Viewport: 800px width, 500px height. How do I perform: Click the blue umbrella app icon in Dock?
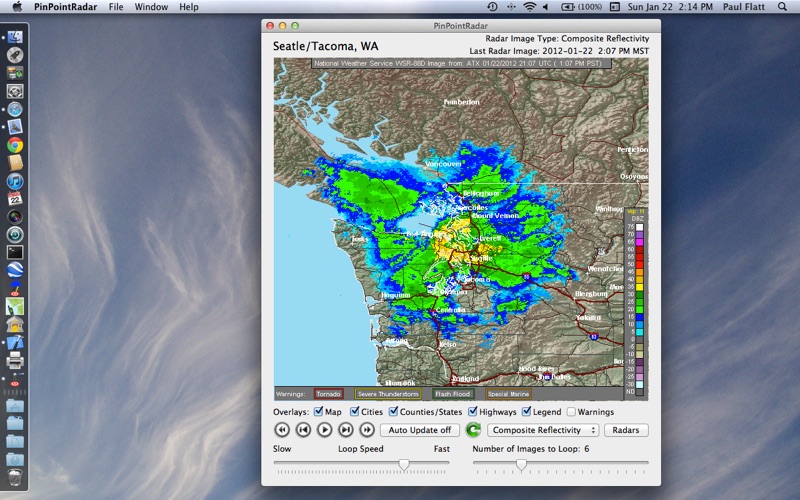point(15,288)
